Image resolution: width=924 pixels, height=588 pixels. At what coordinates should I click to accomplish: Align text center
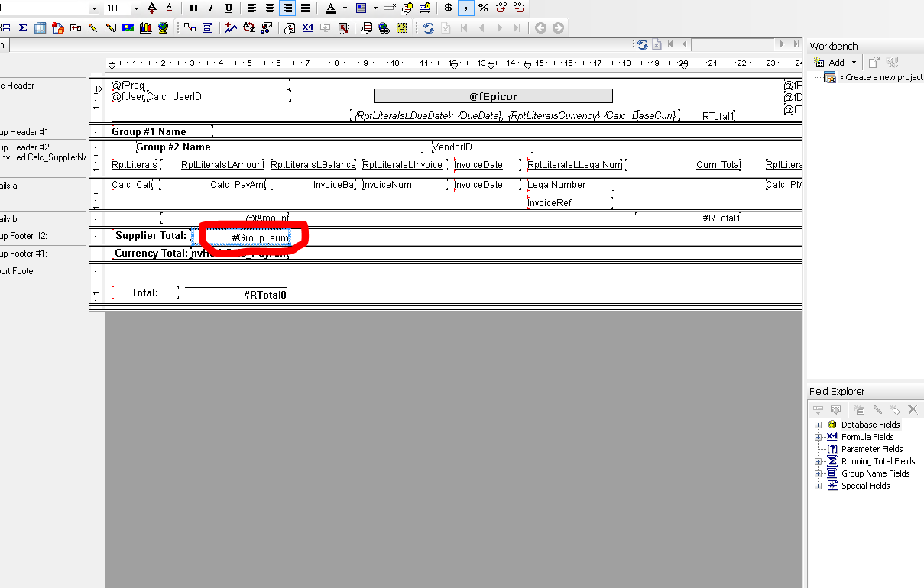270,8
